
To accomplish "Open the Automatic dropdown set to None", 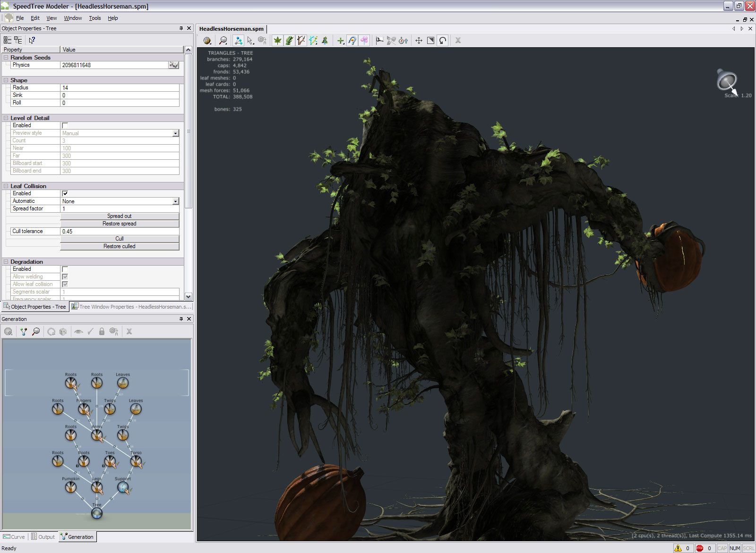I will pyautogui.click(x=175, y=201).
